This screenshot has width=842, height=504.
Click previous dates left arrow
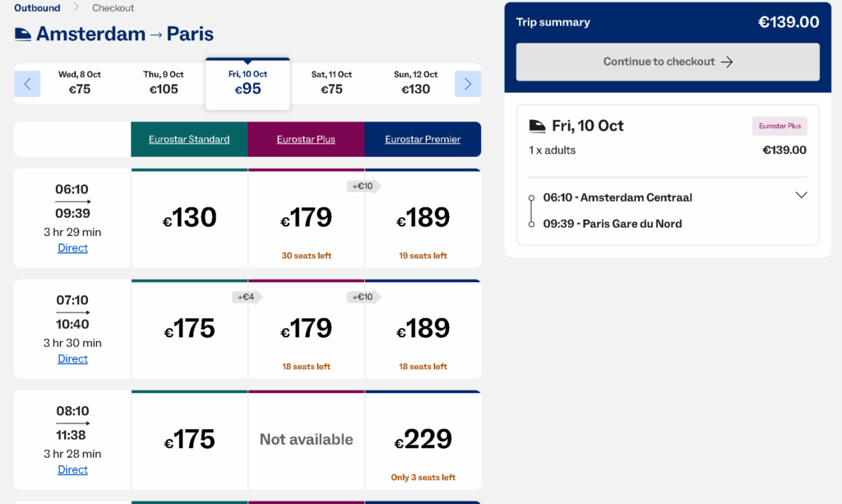tap(27, 83)
